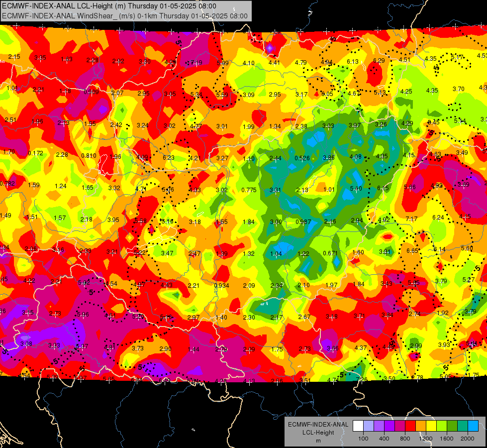
Task: Select the dark green legend swatch
Action: (x=452, y=426)
